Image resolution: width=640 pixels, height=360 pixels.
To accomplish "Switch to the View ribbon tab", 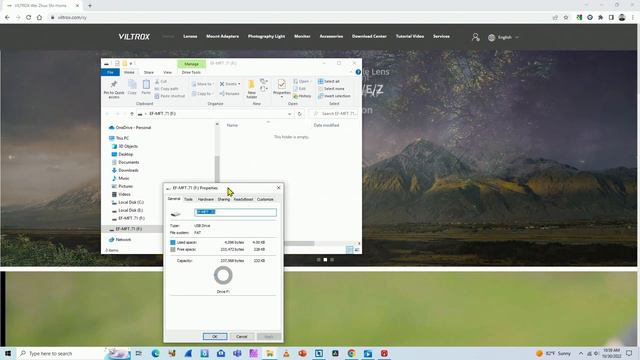I will pyautogui.click(x=167, y=72).
